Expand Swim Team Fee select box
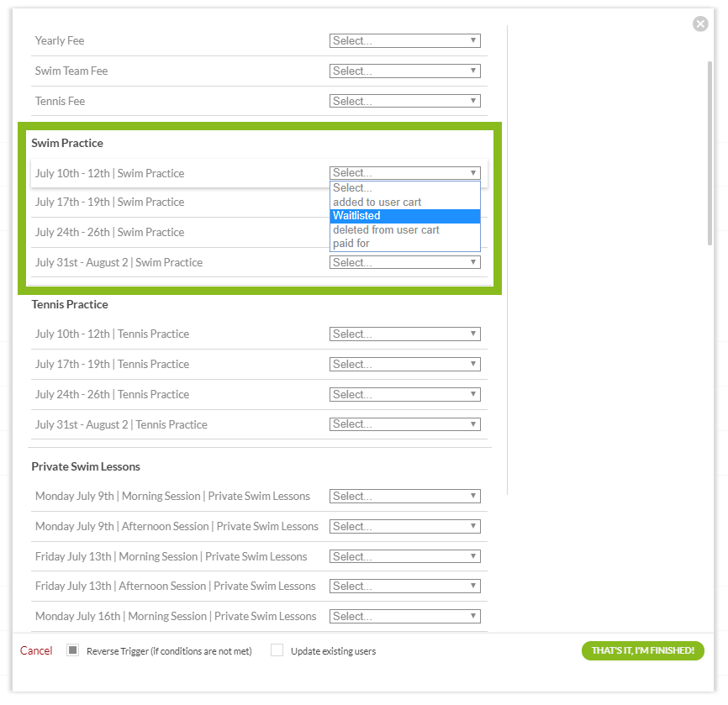Image resolution: width=728 pixels, height=705 pixels. [404, 71]
